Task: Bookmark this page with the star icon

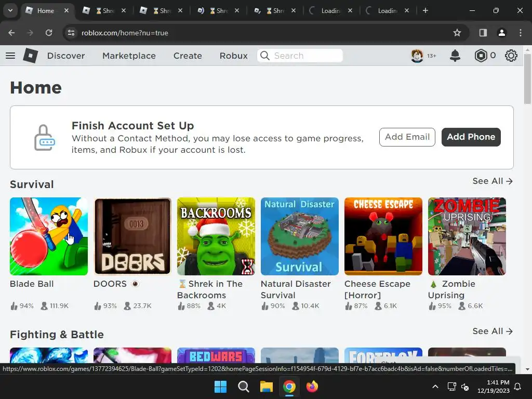Action: tap(457, 33)
